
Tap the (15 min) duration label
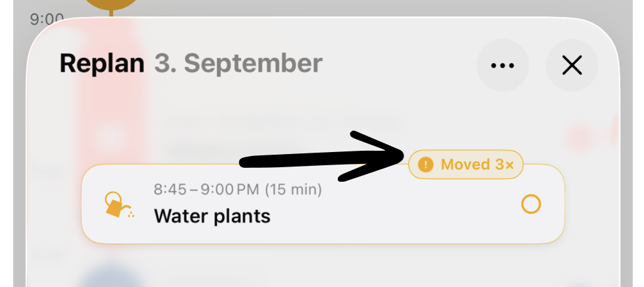tap(293, 190)
